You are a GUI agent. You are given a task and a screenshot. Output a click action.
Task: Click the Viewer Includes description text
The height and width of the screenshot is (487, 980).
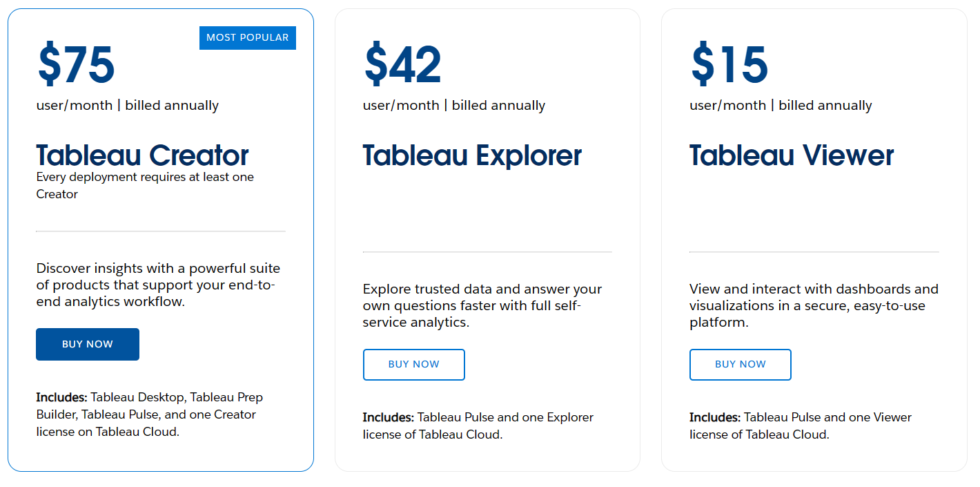point(800,425)
